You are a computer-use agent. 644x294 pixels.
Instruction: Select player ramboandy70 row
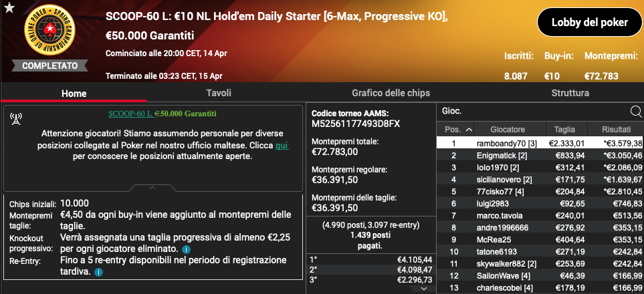(x=540, y=143)
